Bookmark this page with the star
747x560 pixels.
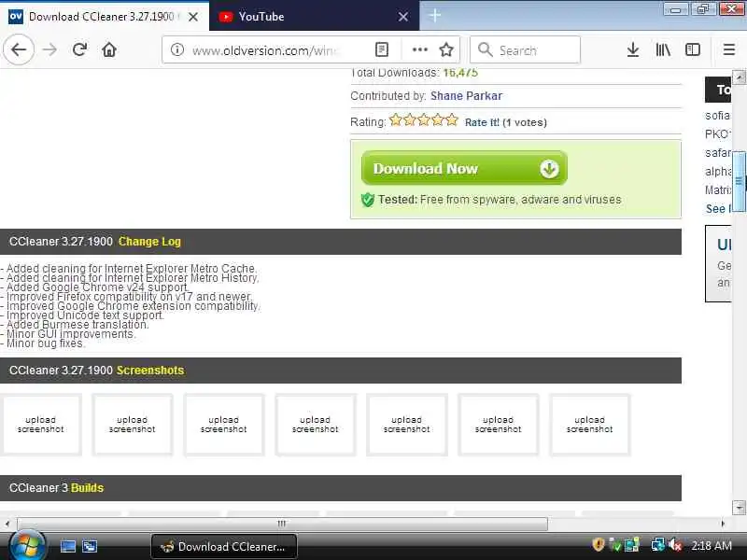[446, 49]
